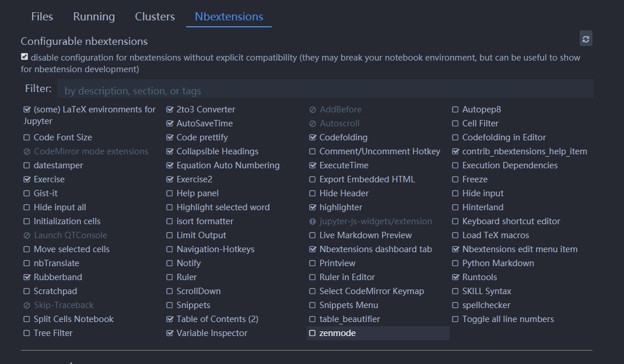Select the zenmode extension entry
The image size is (624, 364).
pyautogui.click(x=337, y=333)
